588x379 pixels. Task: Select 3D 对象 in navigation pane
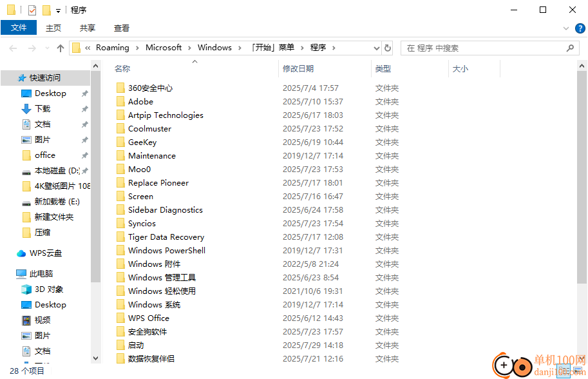tap(49, 289)
